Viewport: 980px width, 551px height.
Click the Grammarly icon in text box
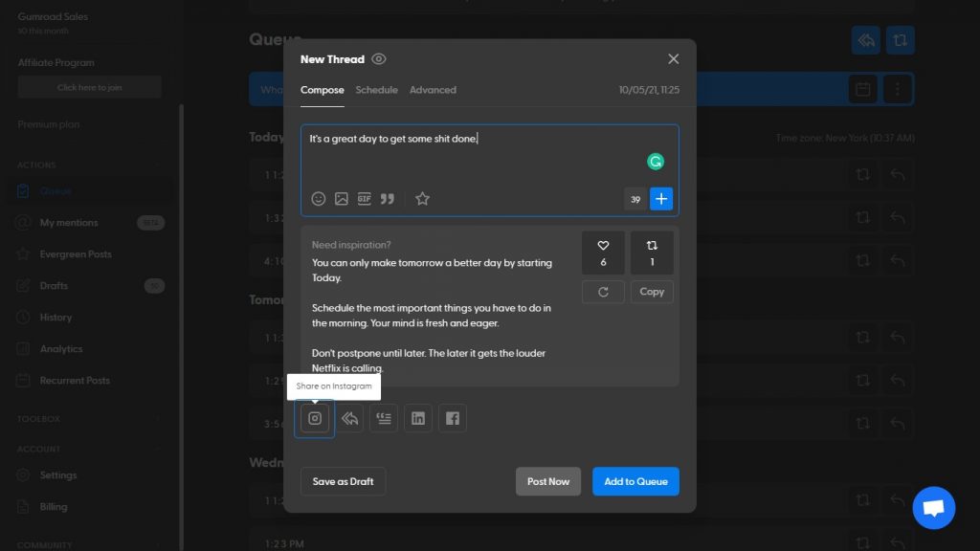click(656, 162)
